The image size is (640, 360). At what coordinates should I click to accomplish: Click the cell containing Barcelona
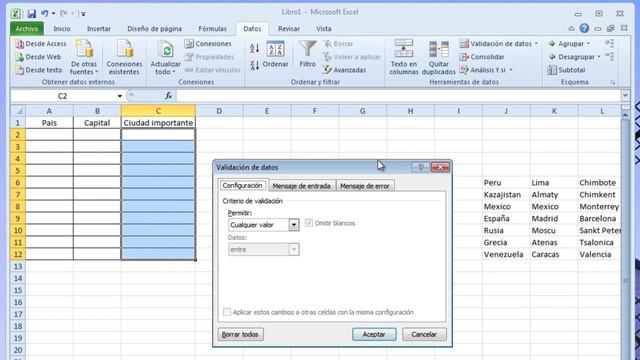(599, 218)
